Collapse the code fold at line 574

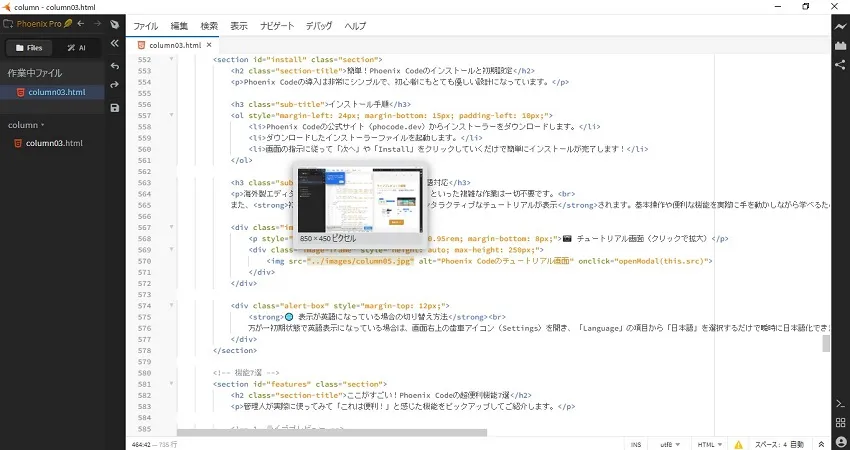(171, 305)
